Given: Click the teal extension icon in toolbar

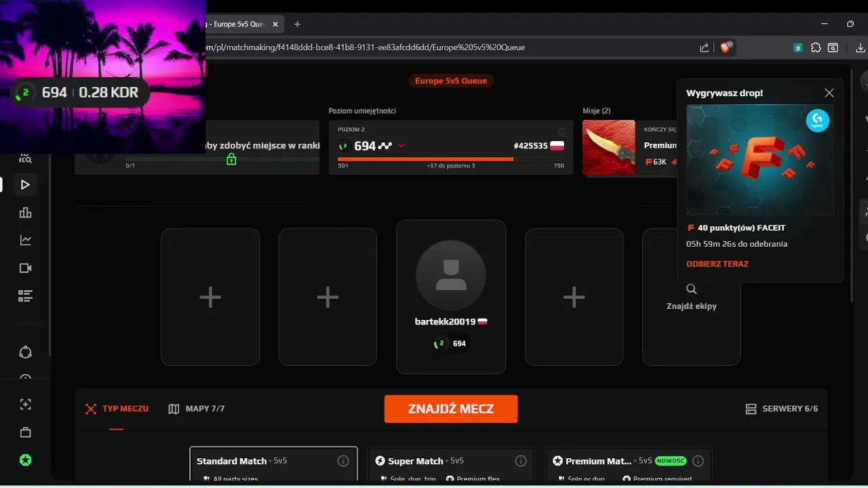Looking at the screenshot, I should point(799,47).
